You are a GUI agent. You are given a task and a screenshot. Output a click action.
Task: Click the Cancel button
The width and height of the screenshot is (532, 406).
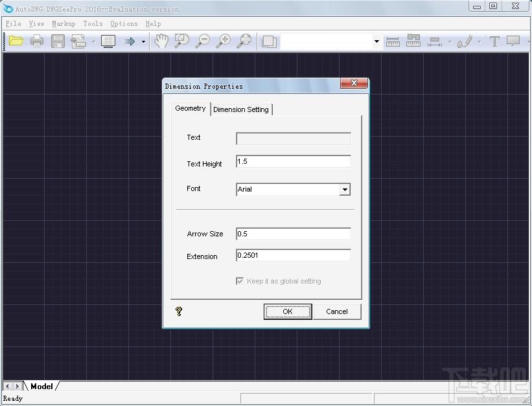(x=337, y=311)
